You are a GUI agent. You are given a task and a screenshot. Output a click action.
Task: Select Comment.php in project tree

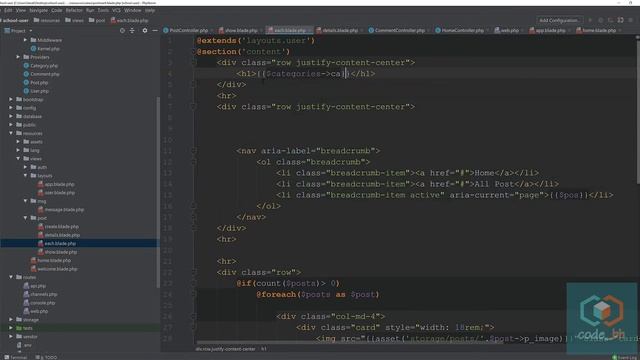(x=42, y=74)
